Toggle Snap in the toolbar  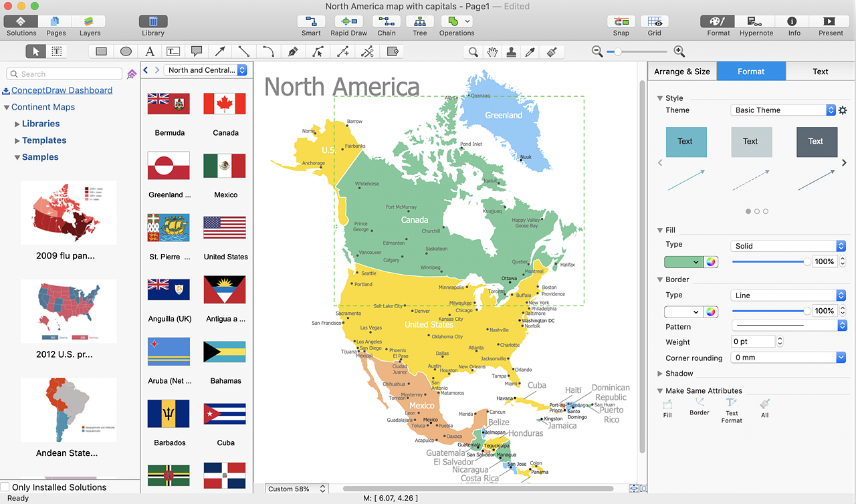tap(621, 21)
